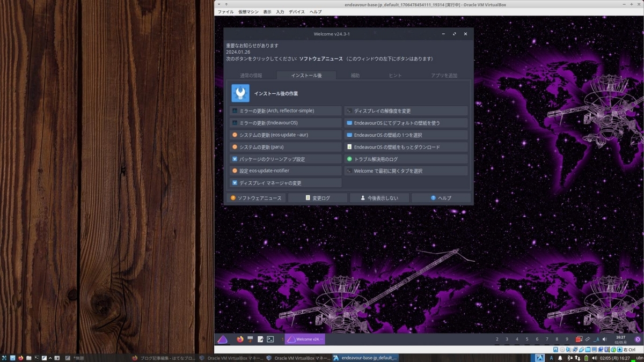Click EndeavourOS の壁紙をもっとダウンロード

click(x=406, y=147)
